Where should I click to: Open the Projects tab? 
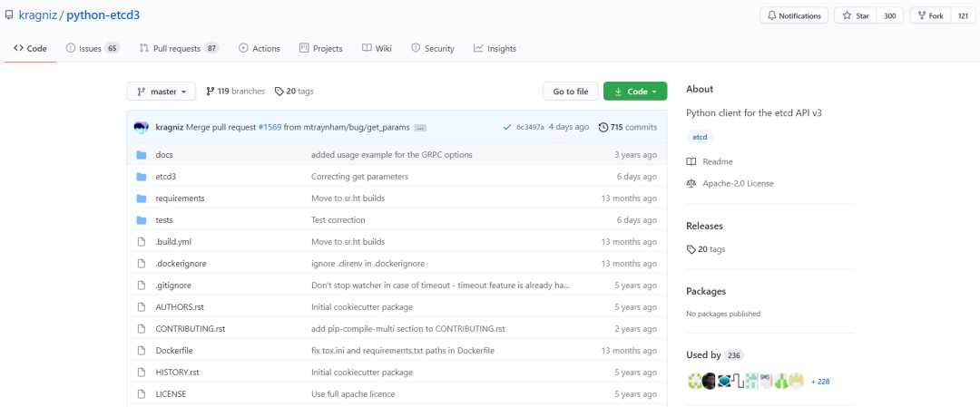(x=320, y=48)
